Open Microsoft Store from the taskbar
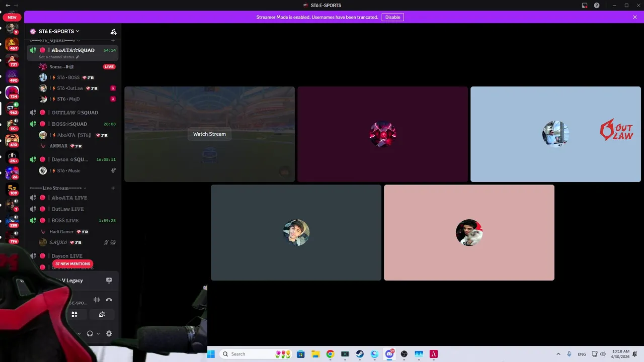Viewport: 644px width, 362px height. (x=300, y=354)
